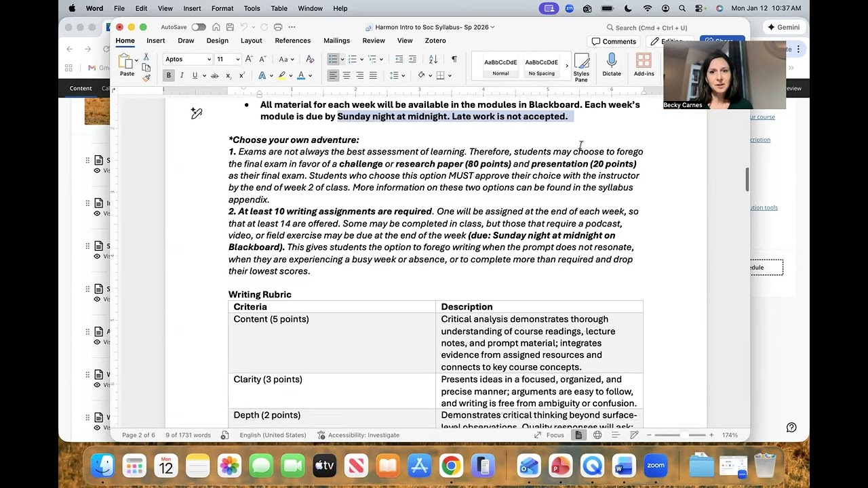This screenshot has width=868, height=488.
Task: Open Add-ins from the ribbon
Action: point(644,65)
